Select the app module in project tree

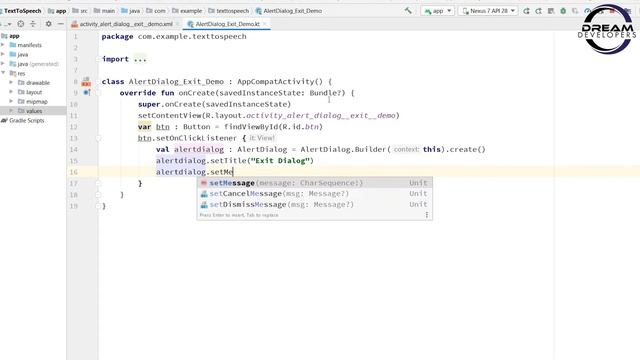(11, 36)
